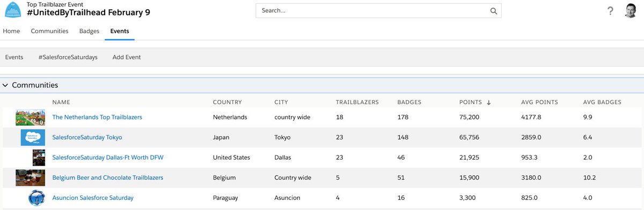
Task: Switch to the Badges tab
Action: (x=89, y=31)
